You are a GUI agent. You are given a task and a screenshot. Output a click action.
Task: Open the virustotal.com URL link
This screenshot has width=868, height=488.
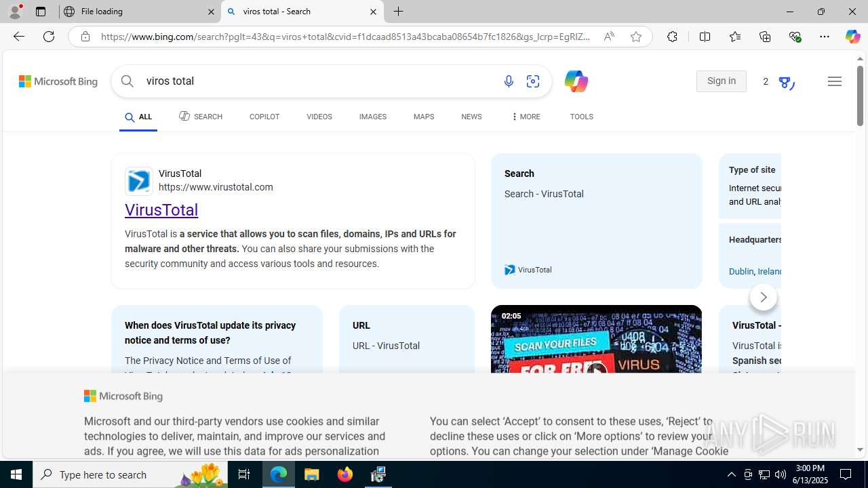click(216, 188)
